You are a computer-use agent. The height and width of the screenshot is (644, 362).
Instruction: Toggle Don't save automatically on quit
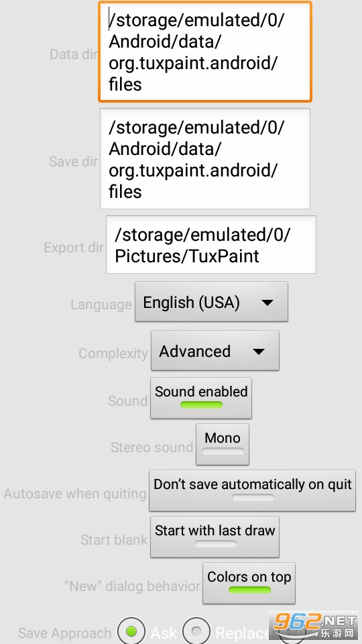[253, 491]
